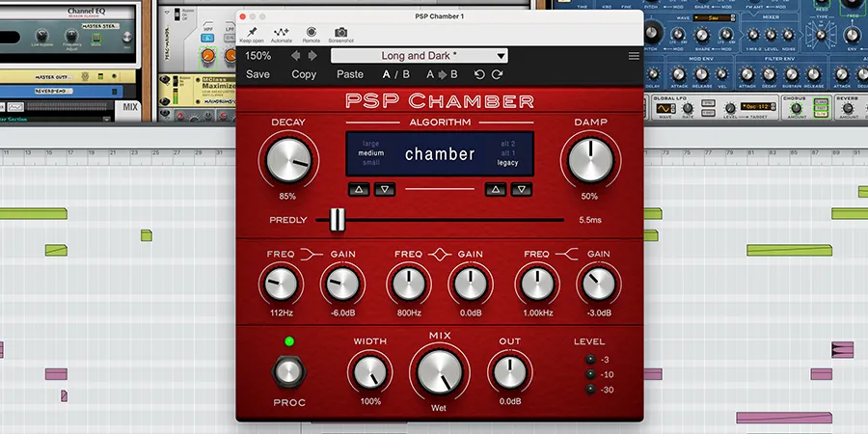The image size is (868, 434).
Task: Select the large size in algorithm display
Action: click(x=370, y=144)
